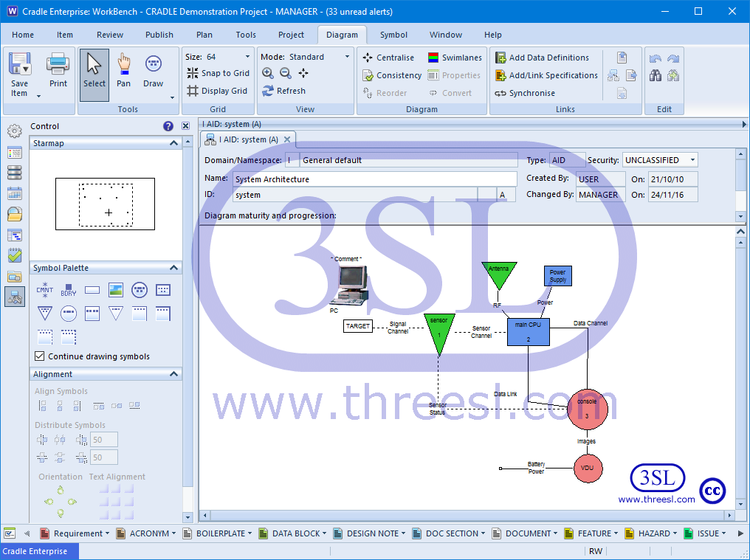Click Add Data Definitions
This screenshot has width=750, height=560.
pyautogui.click(x=542, y=58)
